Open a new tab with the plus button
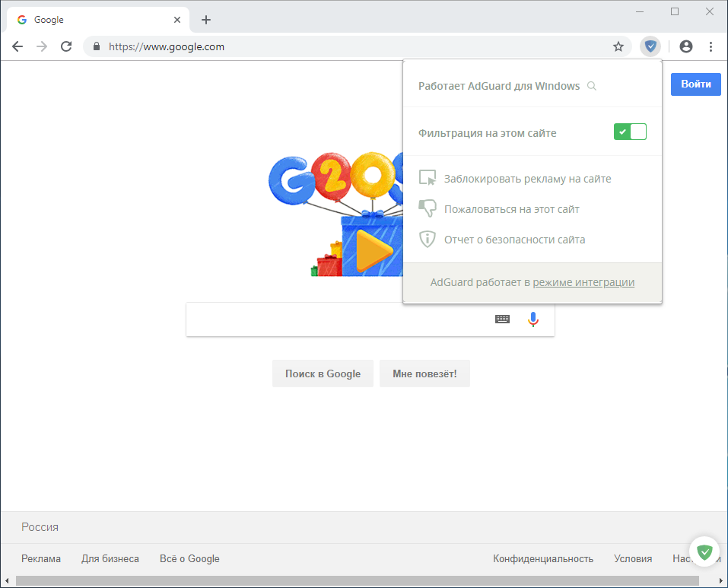This screenshot has width=728, height=588. [x=206, y=20]
